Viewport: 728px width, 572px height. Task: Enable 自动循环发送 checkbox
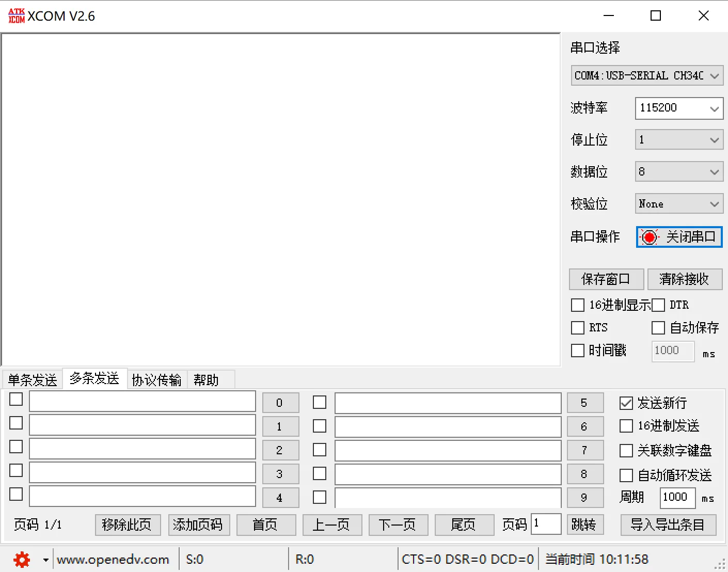click(626, 475)
